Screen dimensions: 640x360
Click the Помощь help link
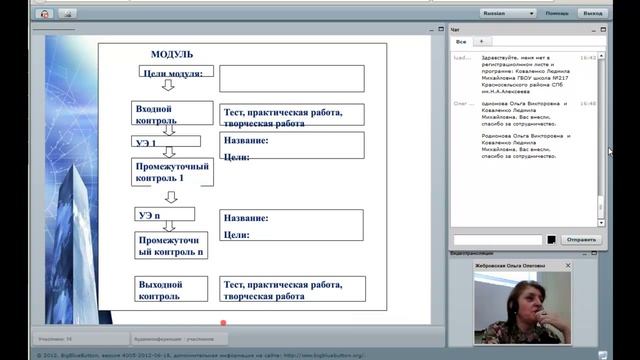pos(557,13)
